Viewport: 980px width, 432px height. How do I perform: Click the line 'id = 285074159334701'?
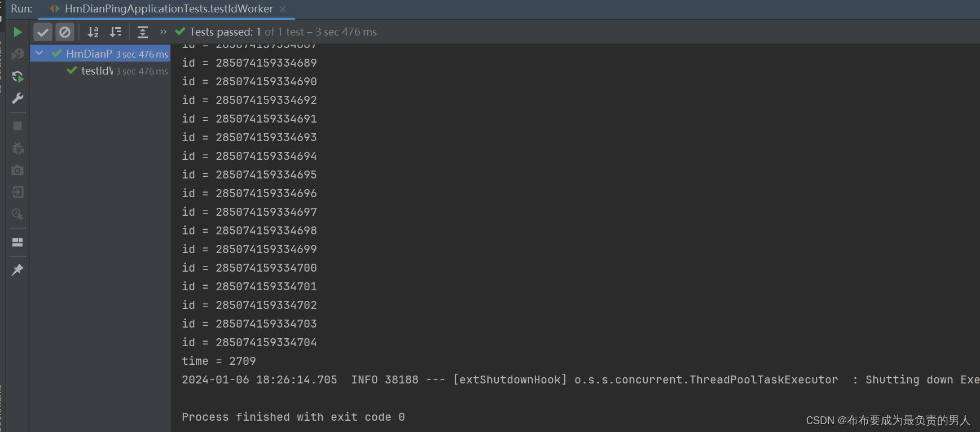[249, 286]
